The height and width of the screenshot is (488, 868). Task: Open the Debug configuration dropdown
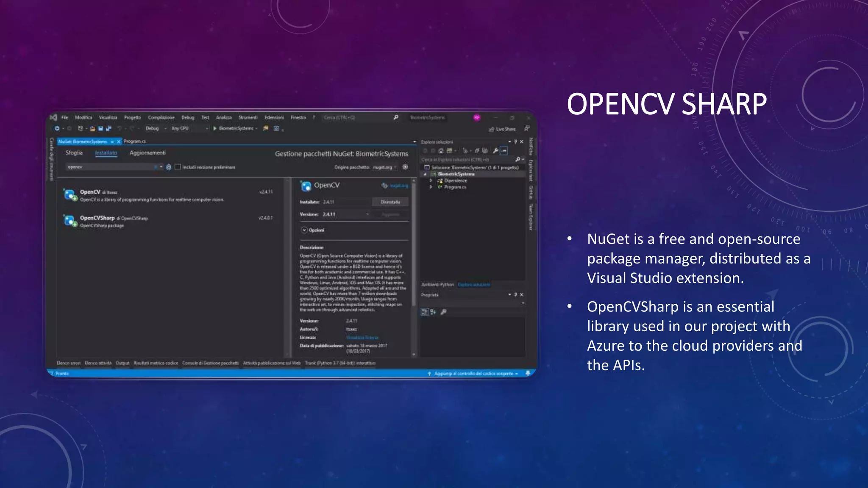[156, 128]
